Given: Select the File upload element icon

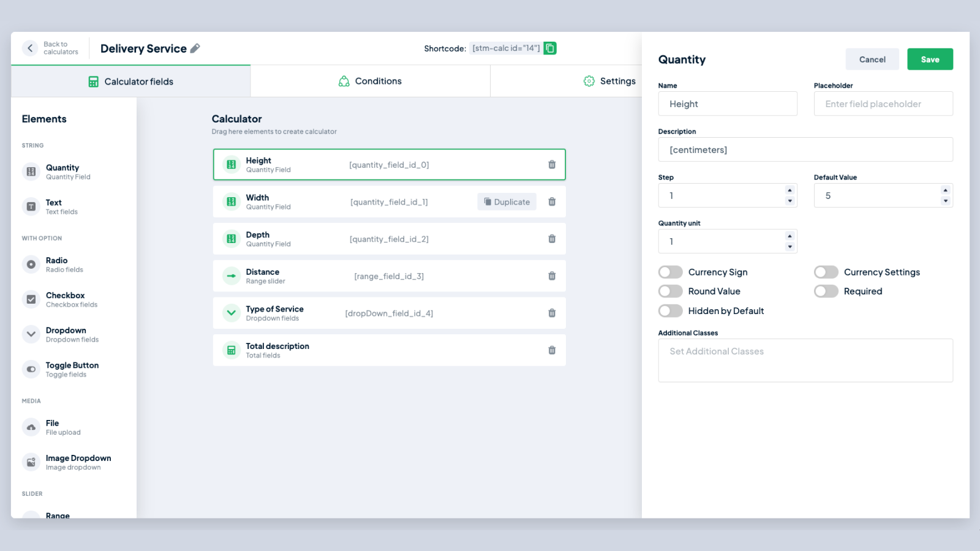Looking at the screenshot, I should point(31,427).
